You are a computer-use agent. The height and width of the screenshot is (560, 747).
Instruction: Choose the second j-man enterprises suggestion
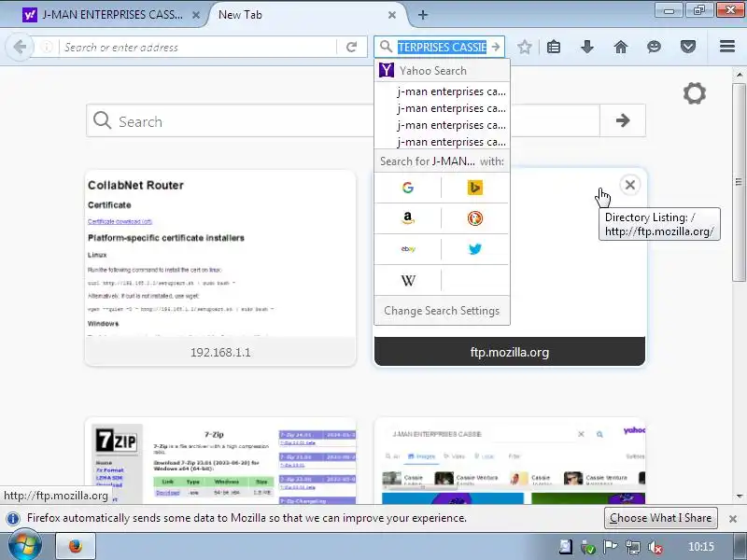[x=442, y=108]
